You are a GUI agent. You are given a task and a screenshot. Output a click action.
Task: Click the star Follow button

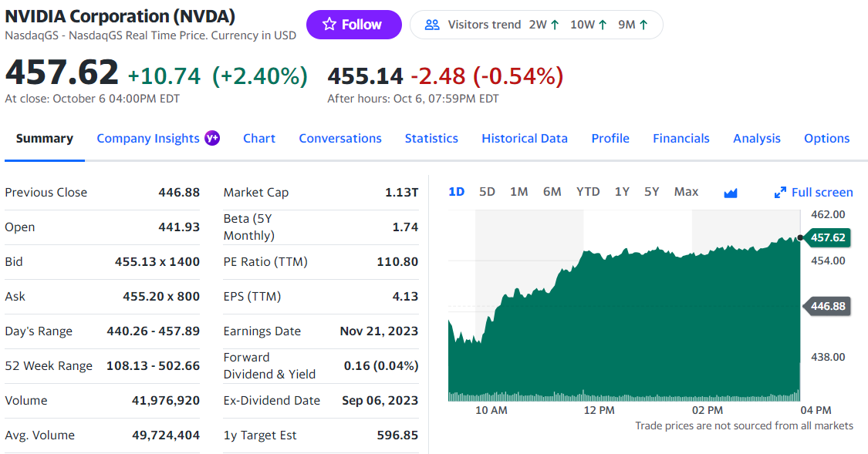click(x=353, y=25)
